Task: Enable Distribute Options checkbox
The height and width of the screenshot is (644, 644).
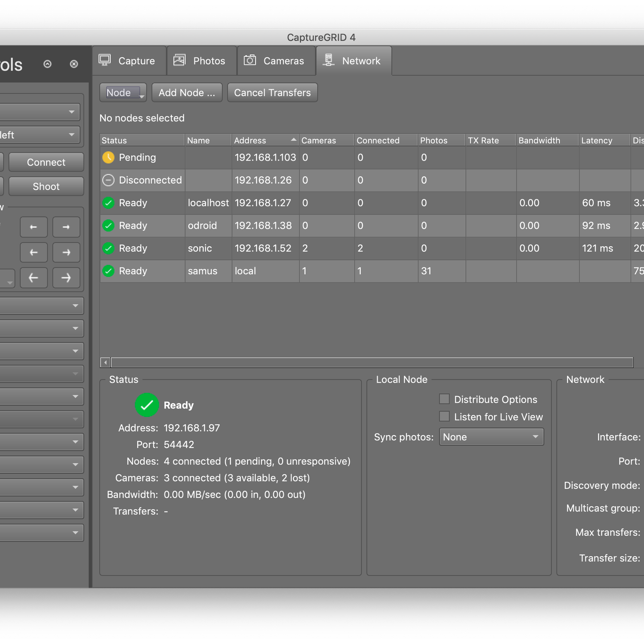Action: point(444,399)
